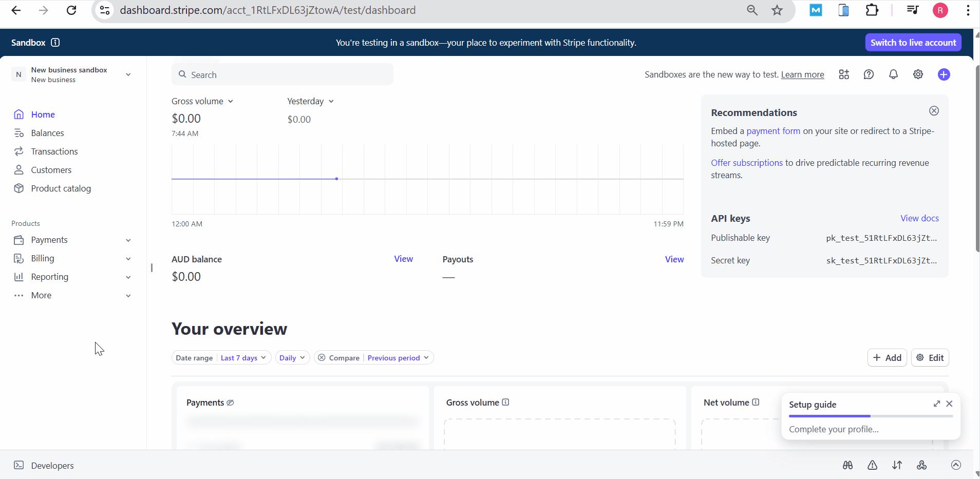980x479 pixels.
Task: Click the warning triangle icon in bottom bar
Action: pos(872,465)
